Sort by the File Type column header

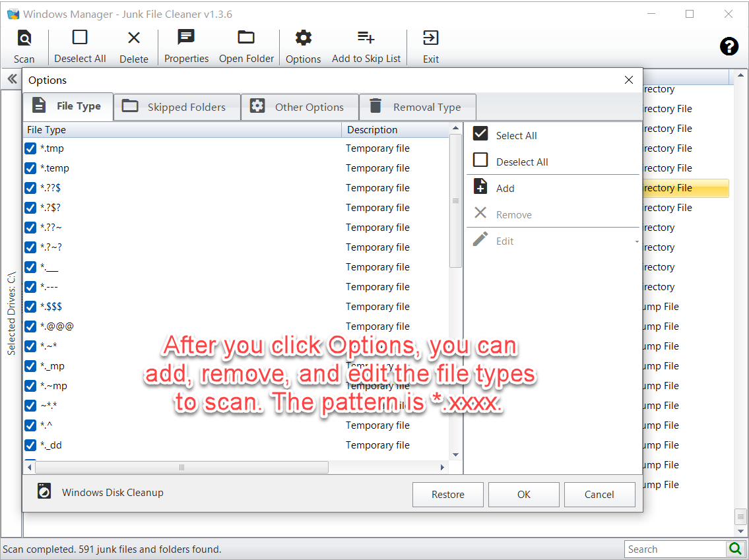182,130
